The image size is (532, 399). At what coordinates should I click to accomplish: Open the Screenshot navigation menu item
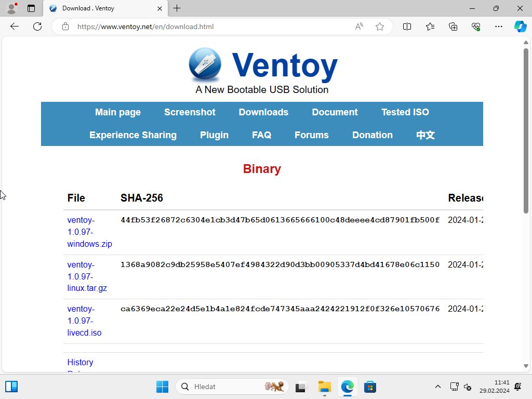[x=190, y=112]
